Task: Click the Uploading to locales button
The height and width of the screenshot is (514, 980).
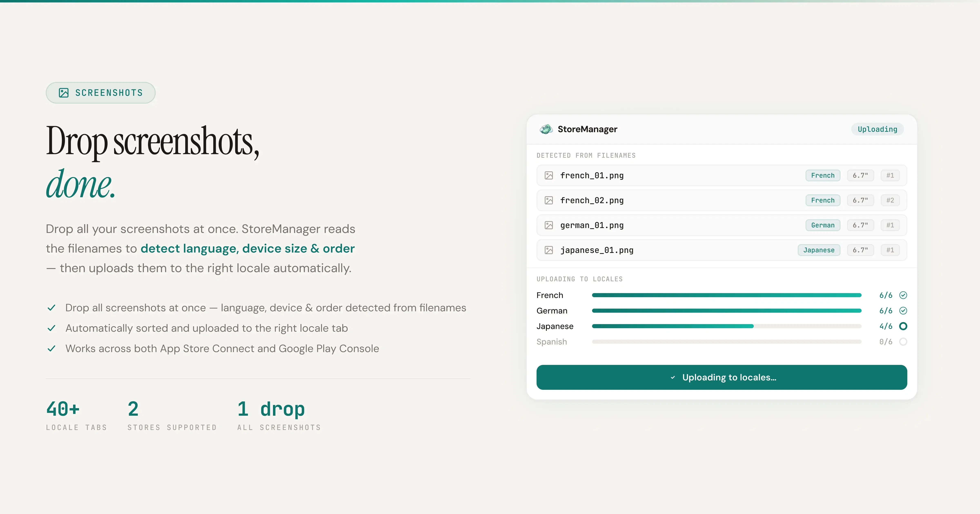Action: (722, 377)
